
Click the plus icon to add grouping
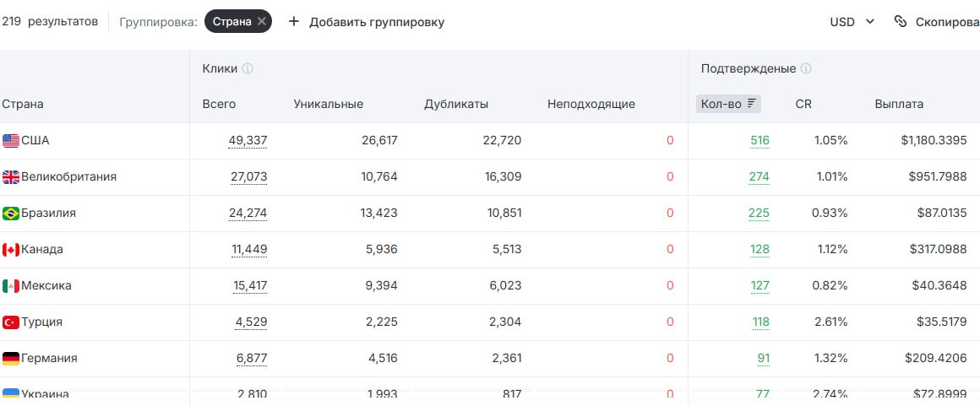tap(294, 22)
